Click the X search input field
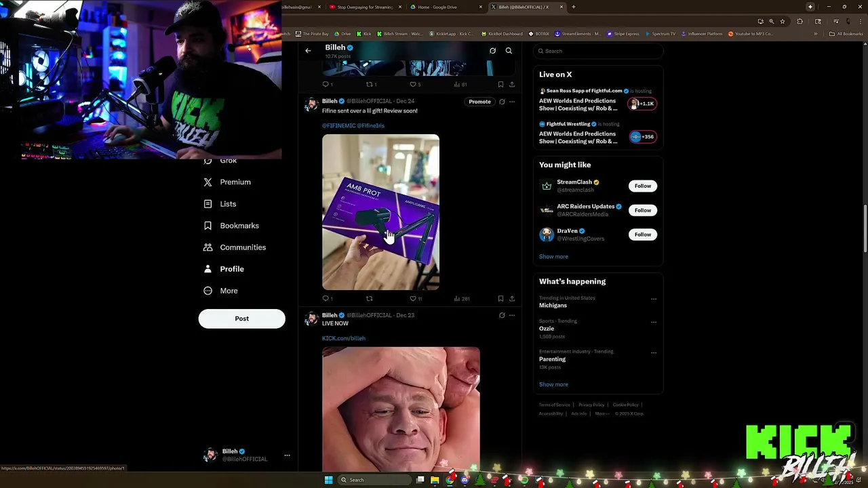The width and height of the screenshot is (868, 488). pyautogui.click(x=597, y=51)
